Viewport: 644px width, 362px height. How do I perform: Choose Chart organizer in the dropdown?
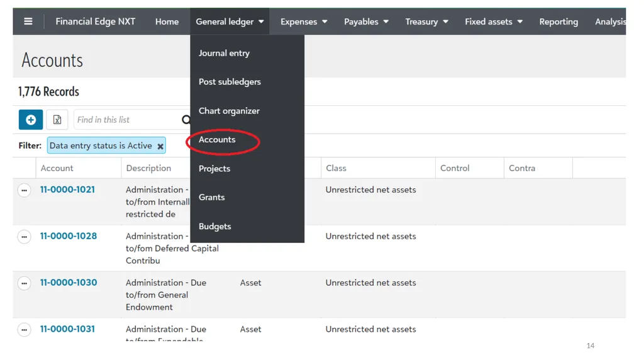click(229, 111)
